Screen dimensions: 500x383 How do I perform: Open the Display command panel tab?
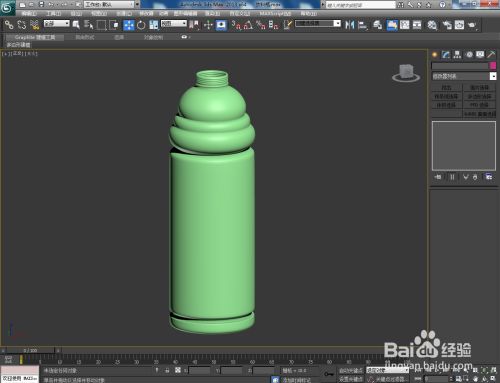coord(480,55)
